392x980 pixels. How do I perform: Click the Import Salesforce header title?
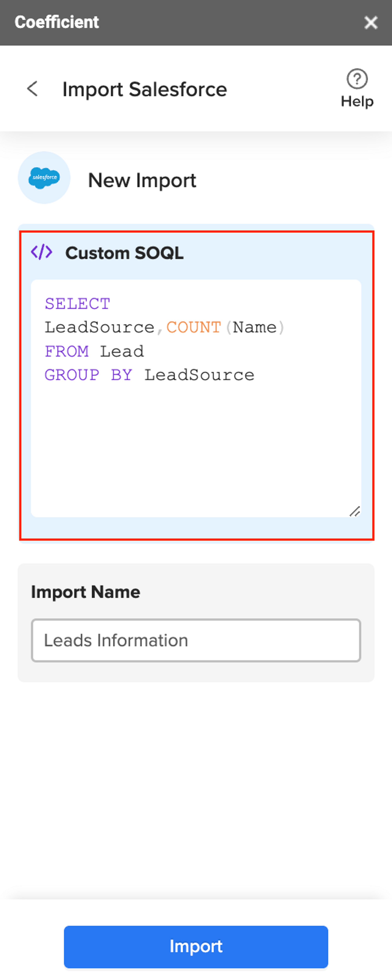click(x=145, y=89)
